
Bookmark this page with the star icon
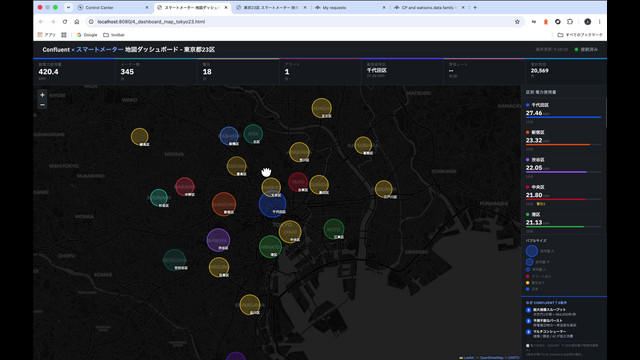[517, 22]
